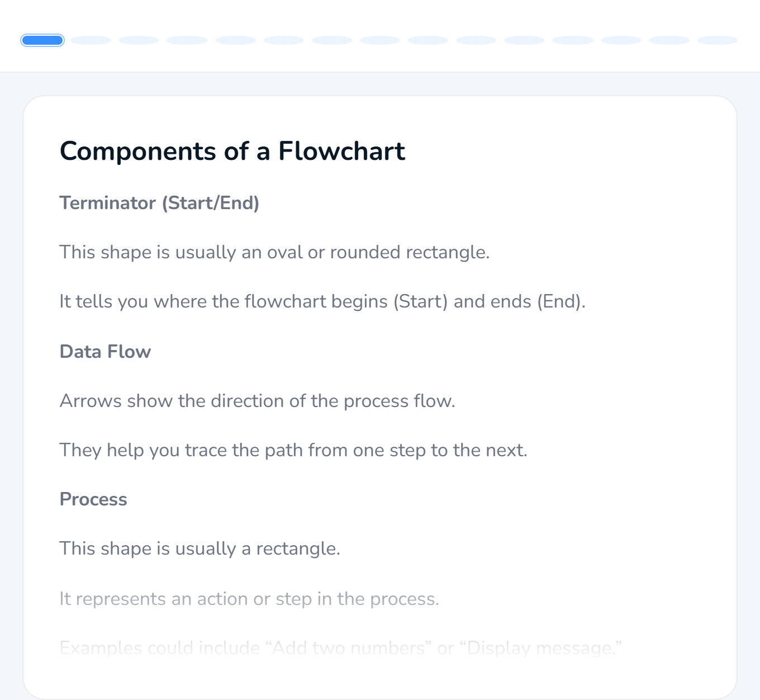
Task: Click the seventh progress step pill
Action: tap(332, 40)
